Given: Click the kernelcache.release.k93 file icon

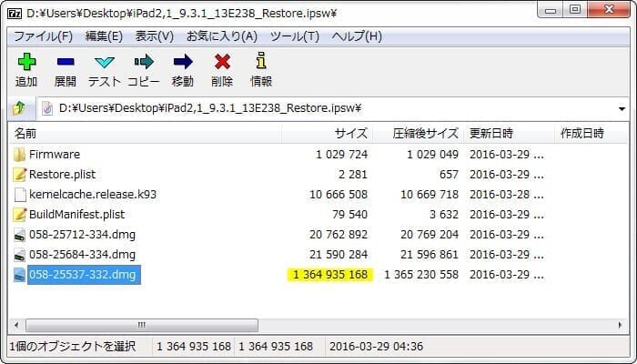Looking at the screenshot, I should tap(19, 194).
